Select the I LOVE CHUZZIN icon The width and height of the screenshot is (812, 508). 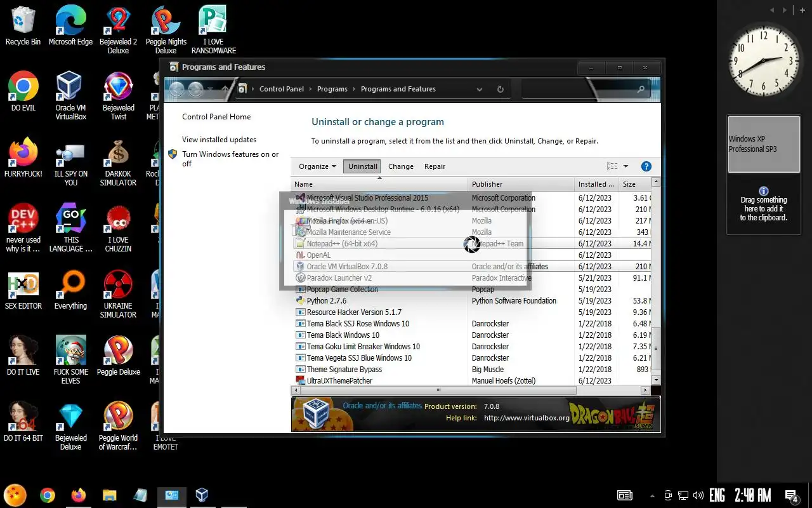(x=118, y=228)
